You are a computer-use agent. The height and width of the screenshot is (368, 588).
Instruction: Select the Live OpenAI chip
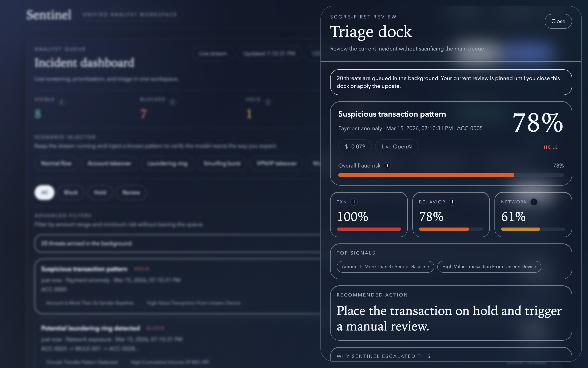coord(397,147)
